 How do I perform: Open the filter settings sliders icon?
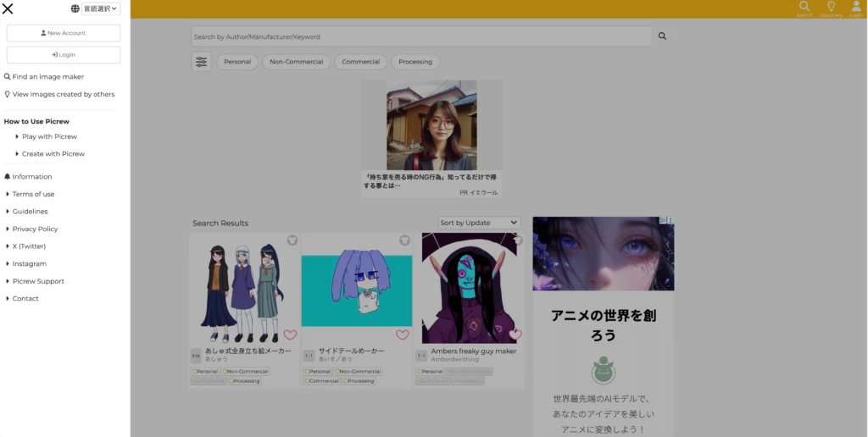201,62
